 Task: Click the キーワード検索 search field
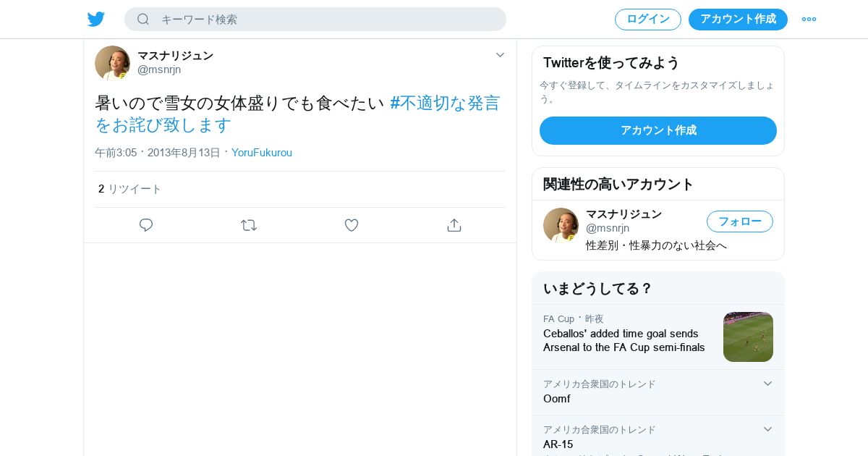pos(315,20)
